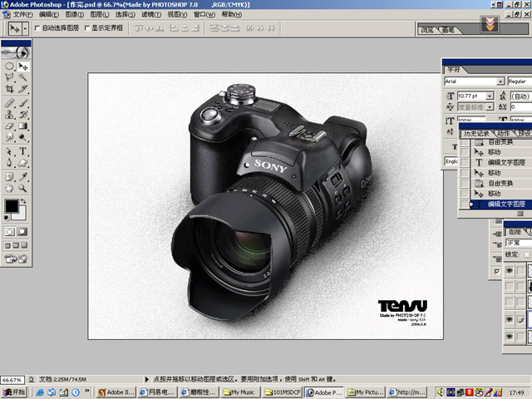The image size is (532, 399).
Task: Click the Adobe Online feather graphic atop toolbox
Action: coord(16,52)
